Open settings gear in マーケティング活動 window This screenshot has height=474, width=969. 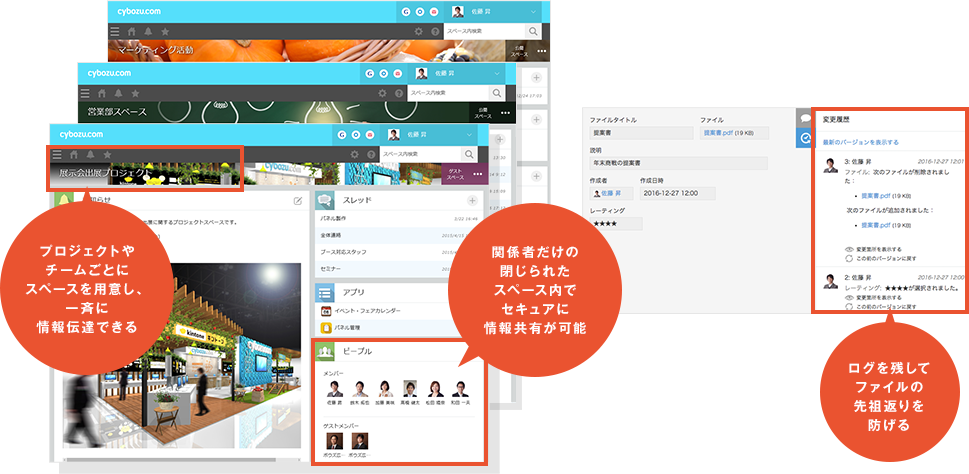(419, 32)
